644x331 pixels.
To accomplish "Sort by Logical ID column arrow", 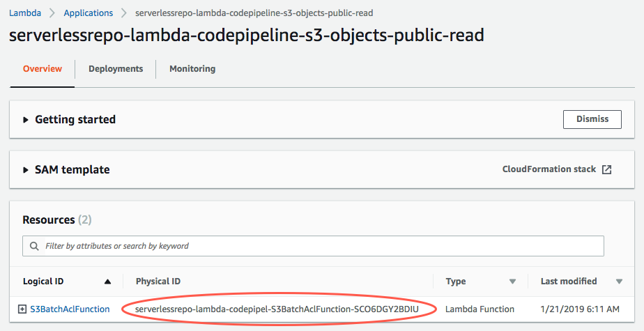I will pos(107,282).
